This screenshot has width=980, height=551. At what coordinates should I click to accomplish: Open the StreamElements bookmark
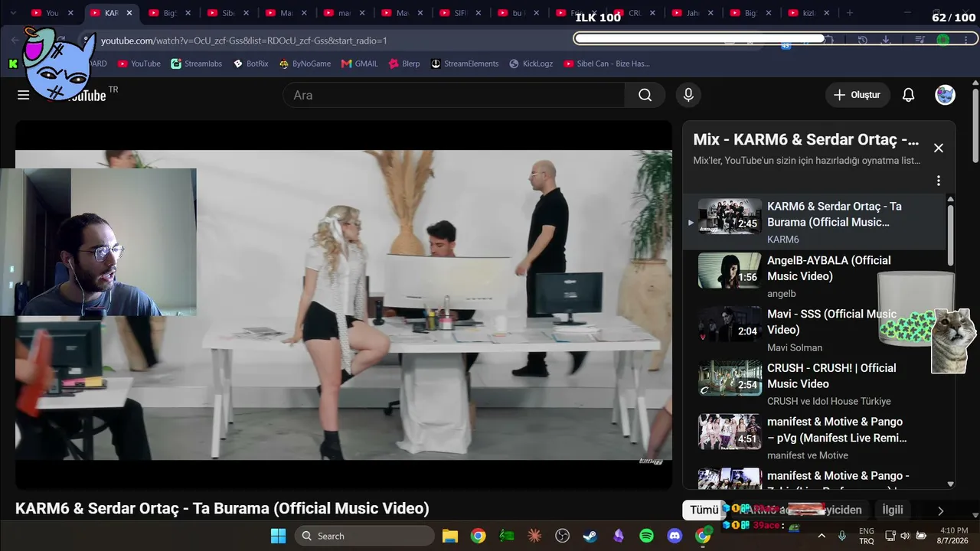[465, 64]
